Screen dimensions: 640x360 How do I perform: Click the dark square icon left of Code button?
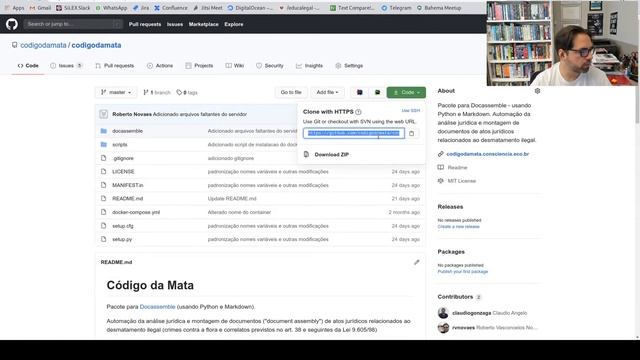point(360,92)
